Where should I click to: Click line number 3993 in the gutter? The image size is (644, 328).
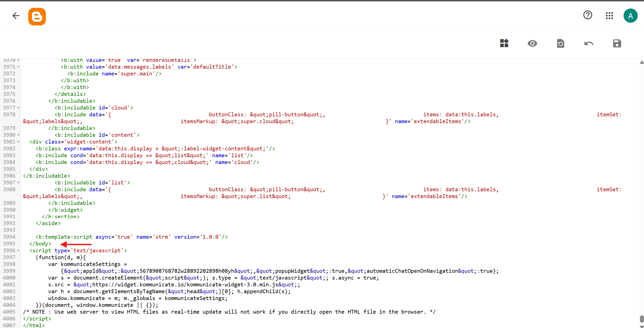(9, 230)
